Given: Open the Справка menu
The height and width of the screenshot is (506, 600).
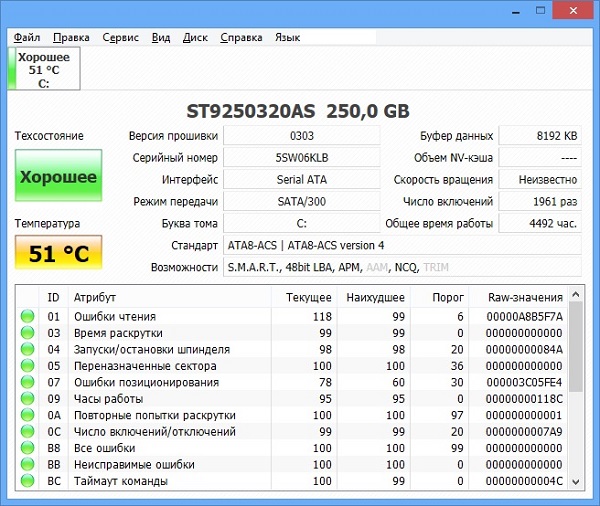Looking at the screenshot, I should (x=241, y=38).
